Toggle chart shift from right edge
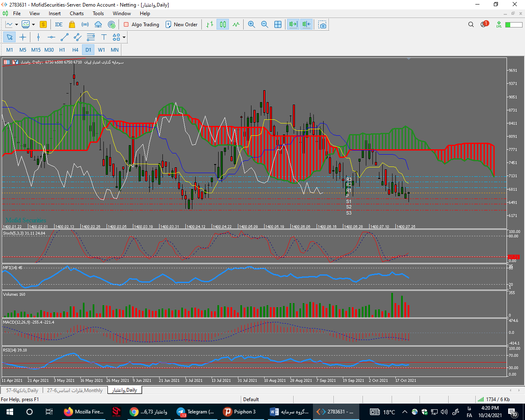 click(x=306, y=25)
